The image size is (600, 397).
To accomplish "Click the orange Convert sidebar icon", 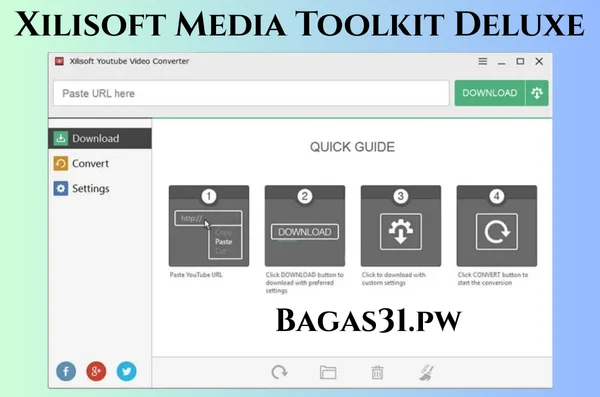I will click(x=61, y=163).
